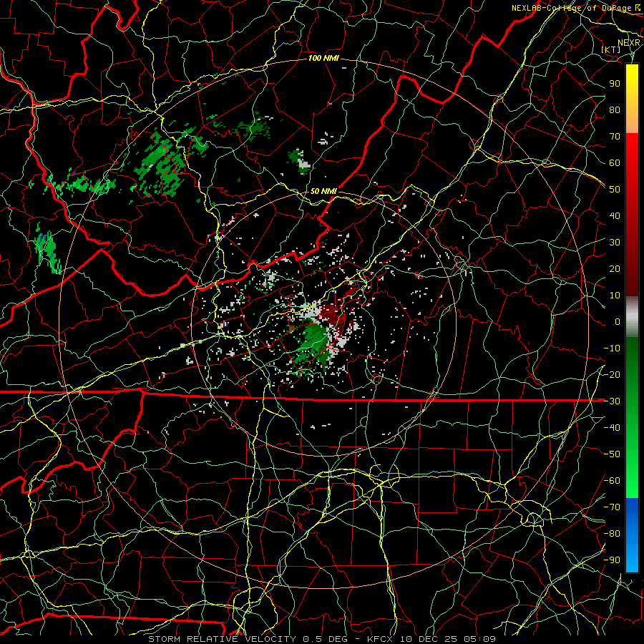Screen dimensions: 644x644
Task: Click the positive 30 value on the velocity scale
Action: (x=615, y=243)
